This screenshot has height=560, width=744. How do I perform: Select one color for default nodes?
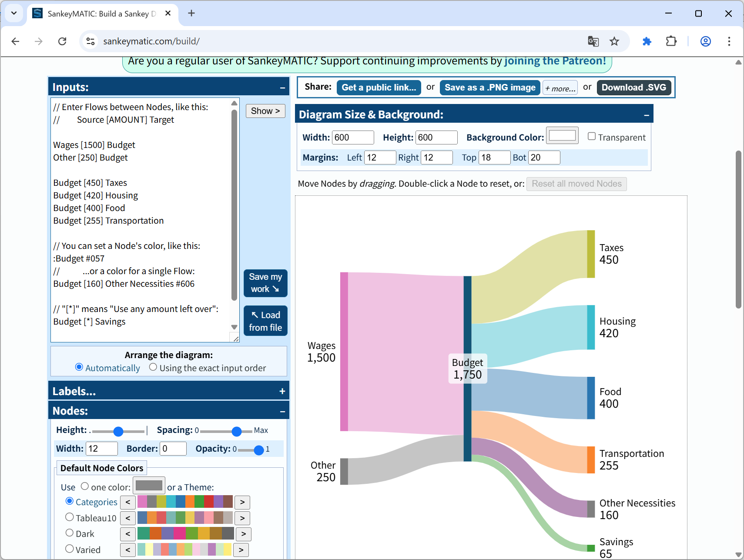(x=85, y=486)
